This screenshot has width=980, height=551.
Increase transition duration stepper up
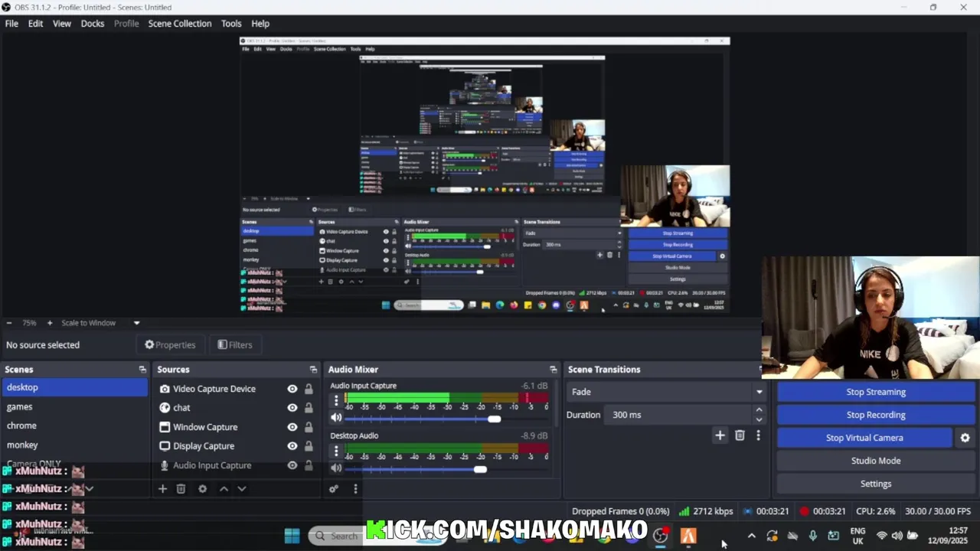tap(759, 410)
